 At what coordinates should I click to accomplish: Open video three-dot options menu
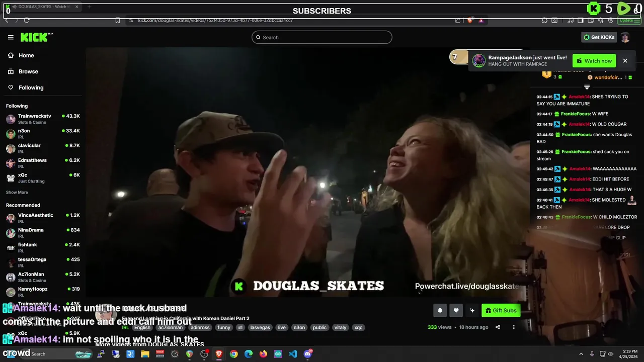click(514, 327)
